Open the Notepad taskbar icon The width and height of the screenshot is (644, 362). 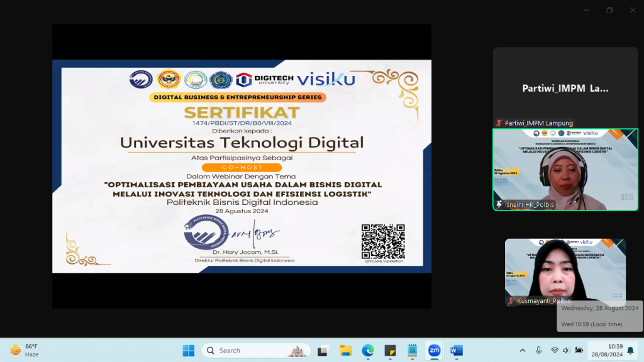tap(412, 350)
